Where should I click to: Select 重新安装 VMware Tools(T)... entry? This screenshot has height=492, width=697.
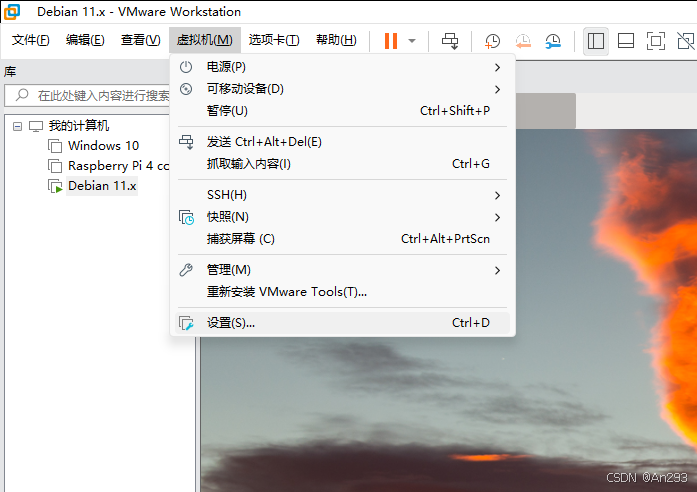coord(342,292)
